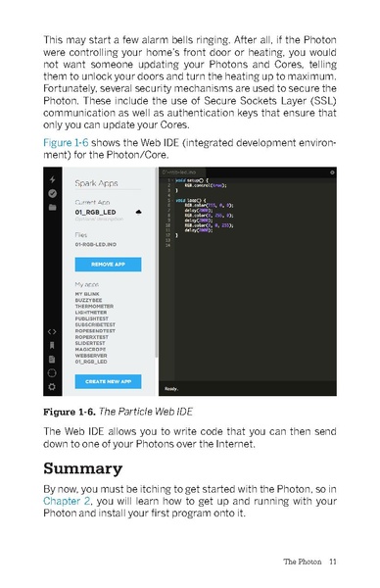Click the Flash lightning bolt icon
Image resolution: width=380 pixels, height=588 pixels.
click(53, 179)
